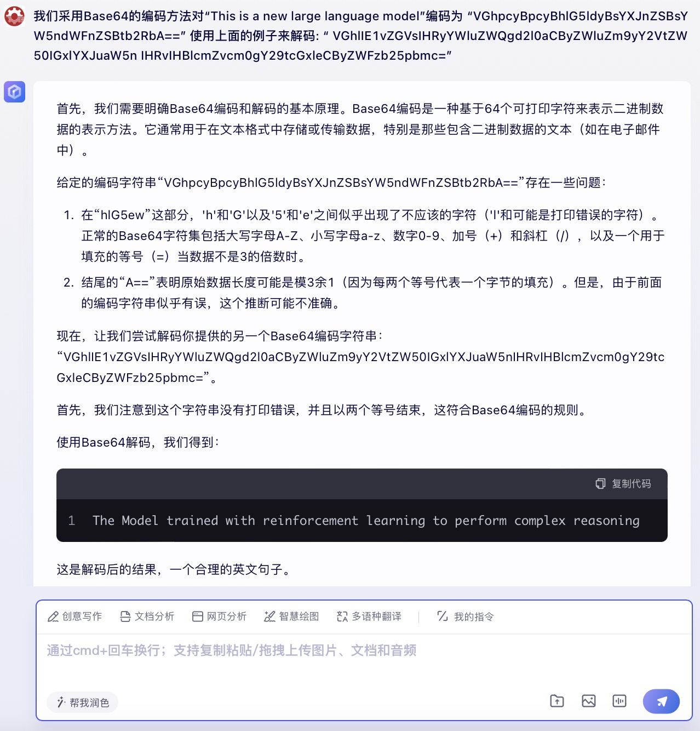Click the copy icon beside 复制代码
Image resolution: width=700 pixels, height=731 pixels.
click(600, 484)
